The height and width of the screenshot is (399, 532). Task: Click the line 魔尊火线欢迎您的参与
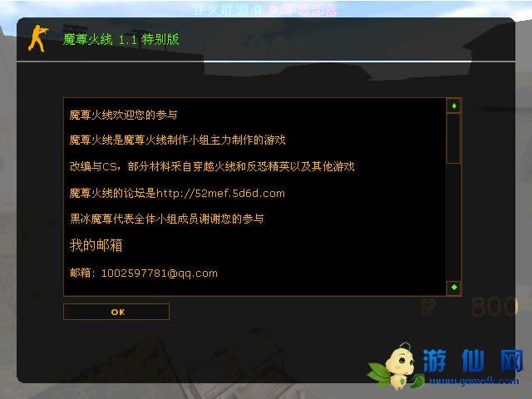tap(123, 115)
